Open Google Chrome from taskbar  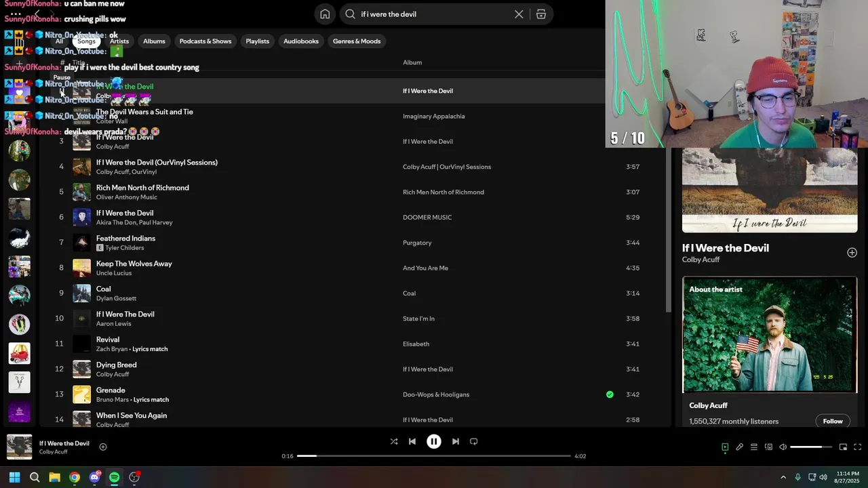coord(75,477)
